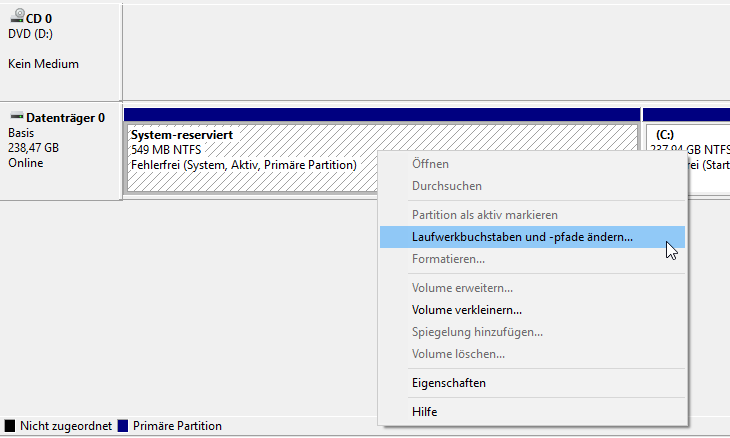Click the blue header bar above System-reserviert
This screenshot has width=730, height=438.
click(380, 114)
